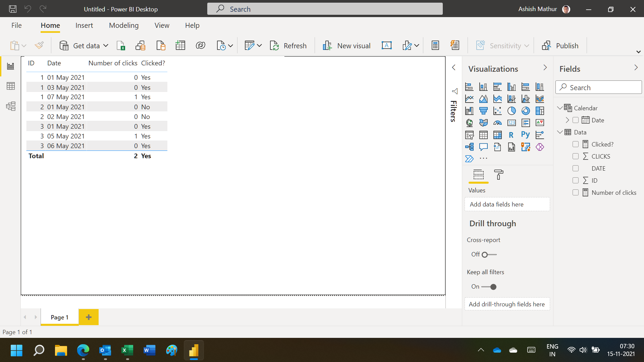Click the Quick measure icon
This screenshot has width=644, height=362.
tap(455, 46)
